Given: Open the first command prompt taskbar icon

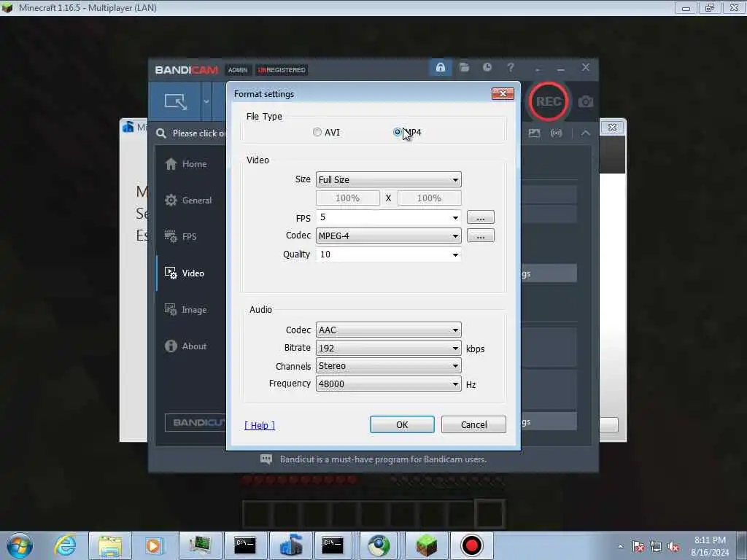Looking at the screenshot, I should [x=245, y=545].
